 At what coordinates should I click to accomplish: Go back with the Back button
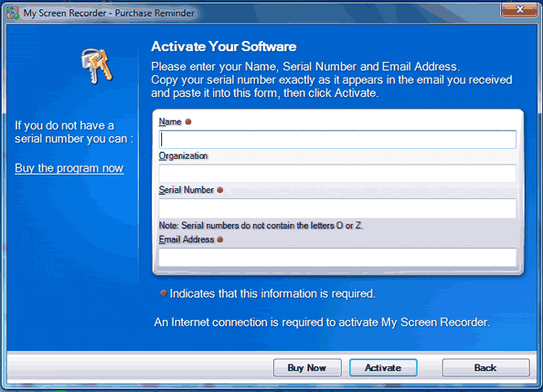(485, 368)
